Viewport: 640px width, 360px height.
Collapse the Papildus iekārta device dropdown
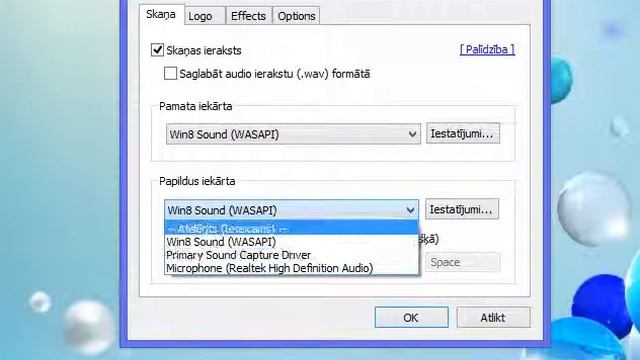tap(291, 210)
